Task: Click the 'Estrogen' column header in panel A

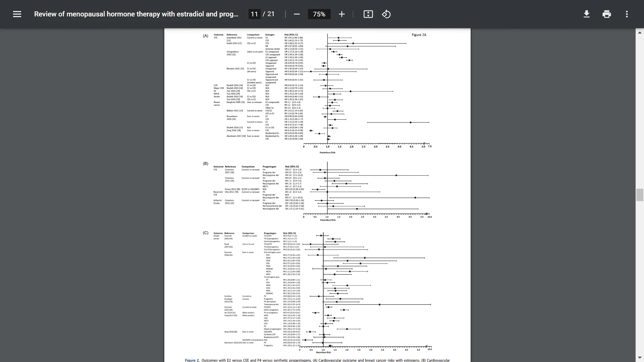Action: 270,35
